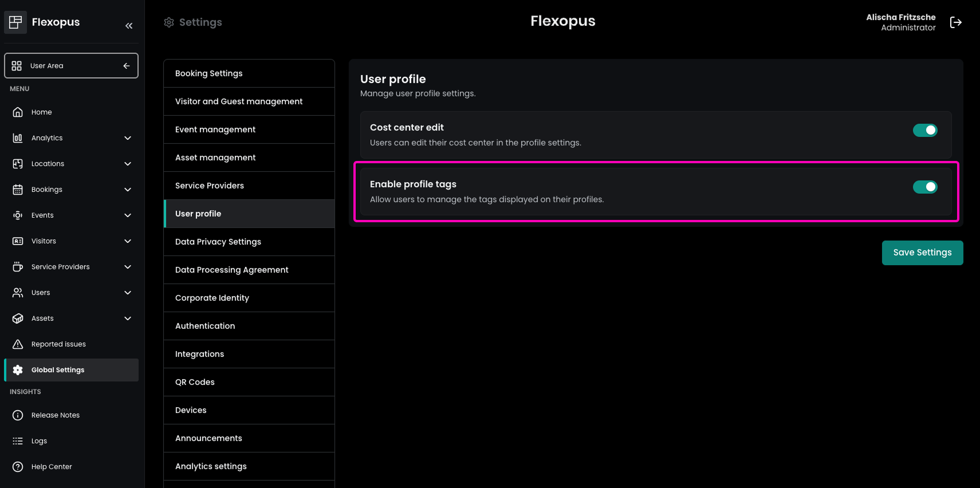Viewport: 980px width, 488px height.
Task: Click the Global Settings gear icon
Action: (18, 370)
